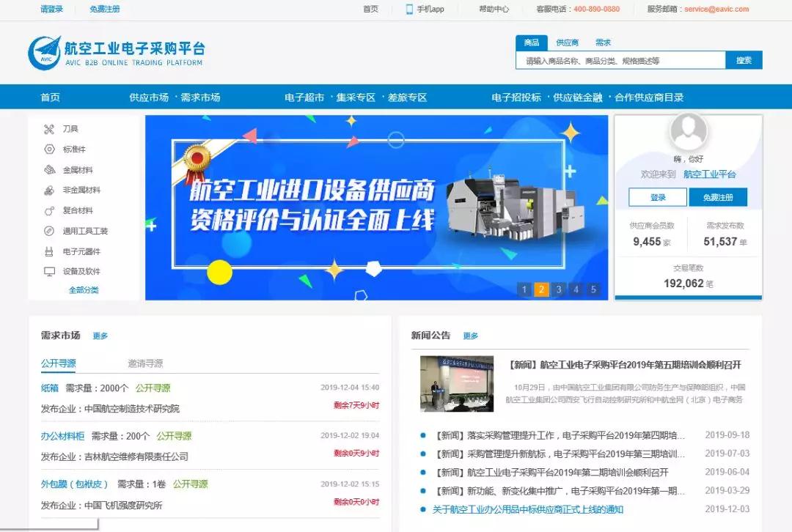Open 供应市场 in navigation bar

click(x=149, y=97)
